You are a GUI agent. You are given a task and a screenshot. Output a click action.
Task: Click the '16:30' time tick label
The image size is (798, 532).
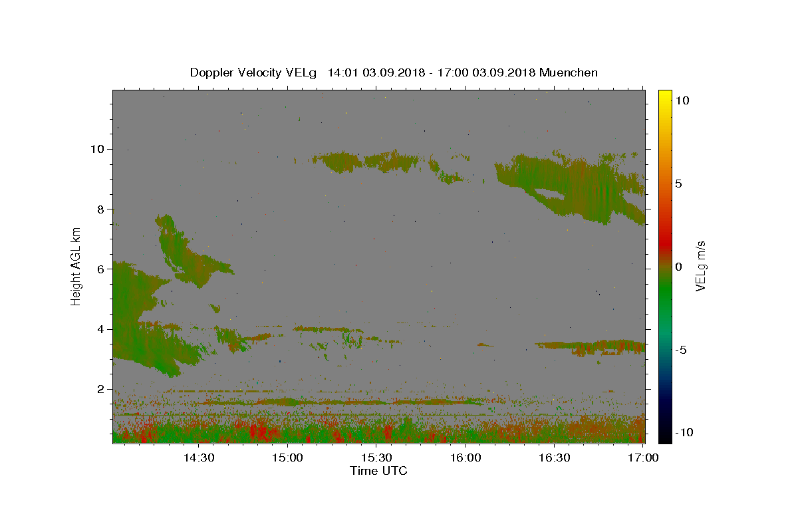click(x=555, y=458)
